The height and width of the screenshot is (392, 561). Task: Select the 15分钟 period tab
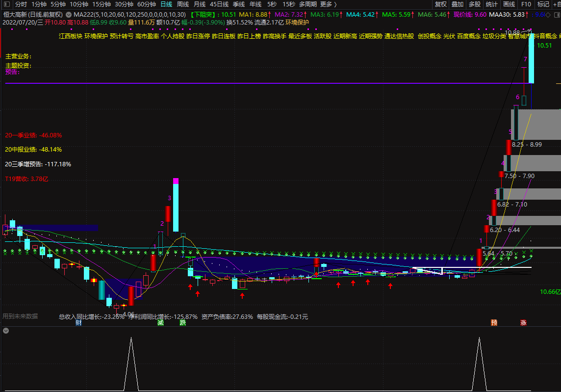[102, 4]
